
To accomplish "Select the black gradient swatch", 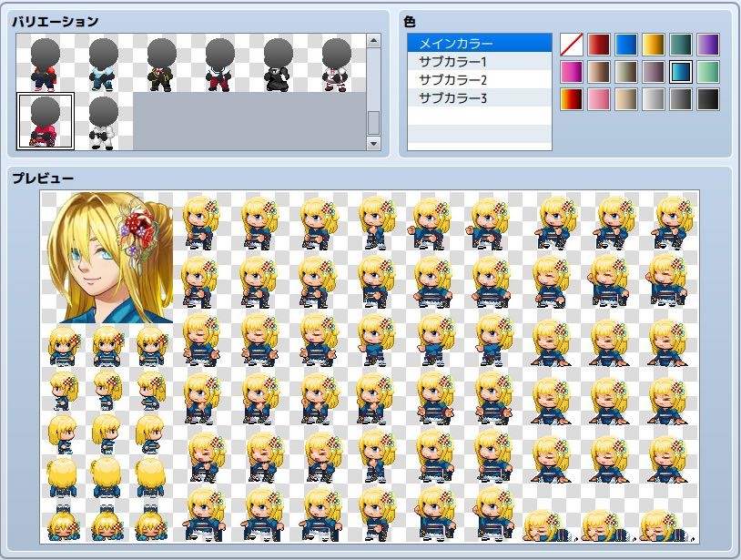I will [709, 98].
